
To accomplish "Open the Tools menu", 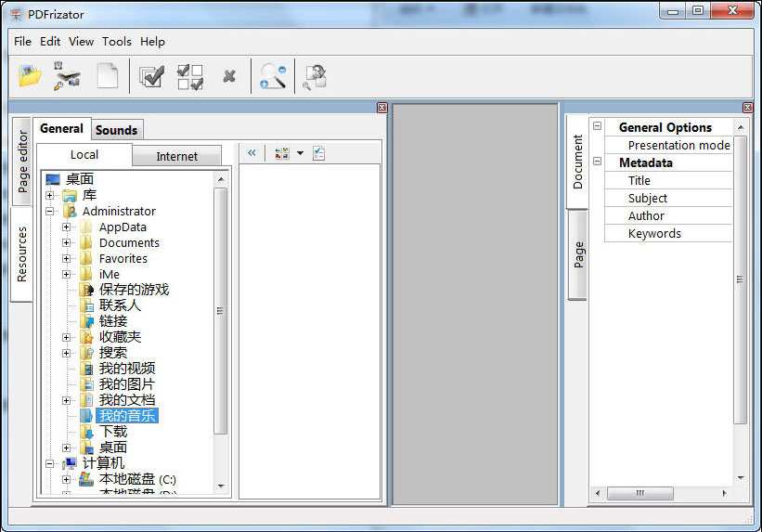I will click(x=117, y=42).
